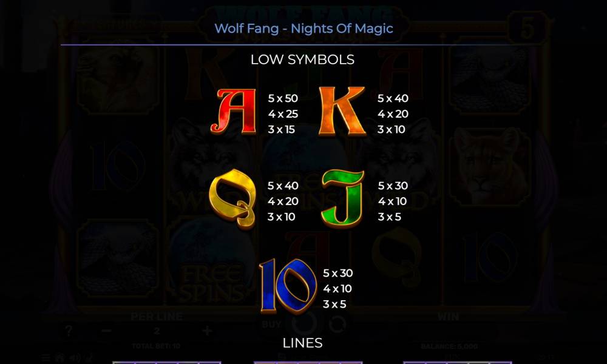The image size is (607, 364).
Task: Click the dimmed home icon
Action: coord(60,358)
